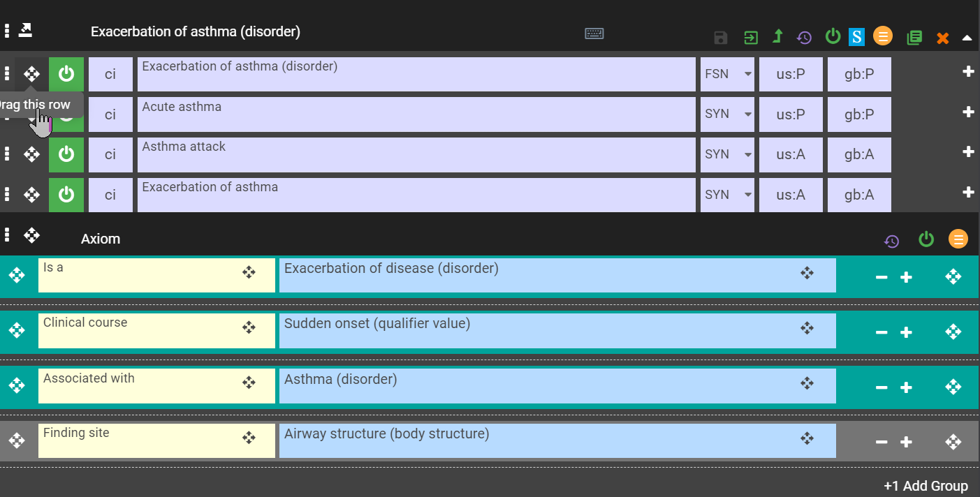Click the ci case button on Asthma attack row
This screenshot has height=497, width=980.
click(x=110, y=154)
